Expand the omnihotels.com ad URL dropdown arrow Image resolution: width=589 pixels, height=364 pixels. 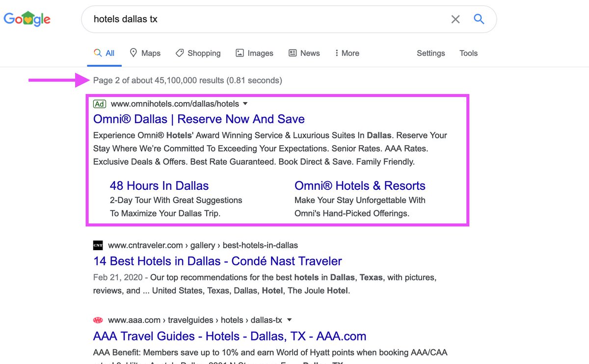(x=245, y=104)
